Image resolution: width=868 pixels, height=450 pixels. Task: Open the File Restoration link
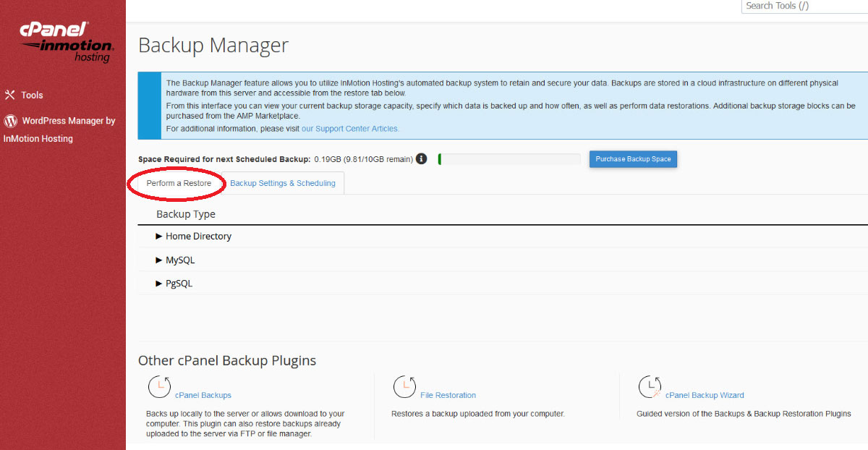click(x=448, y=395)
